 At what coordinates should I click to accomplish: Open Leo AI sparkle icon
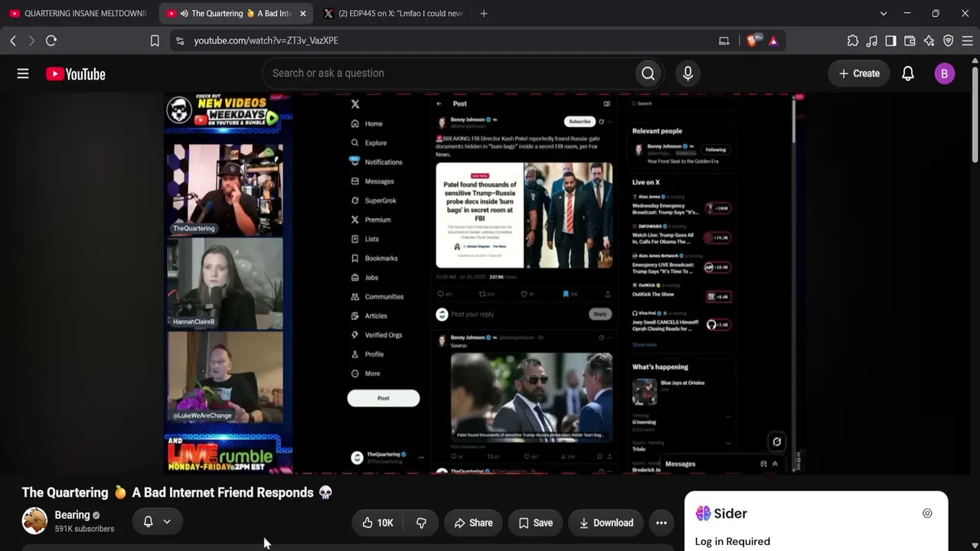click(929, 41)
